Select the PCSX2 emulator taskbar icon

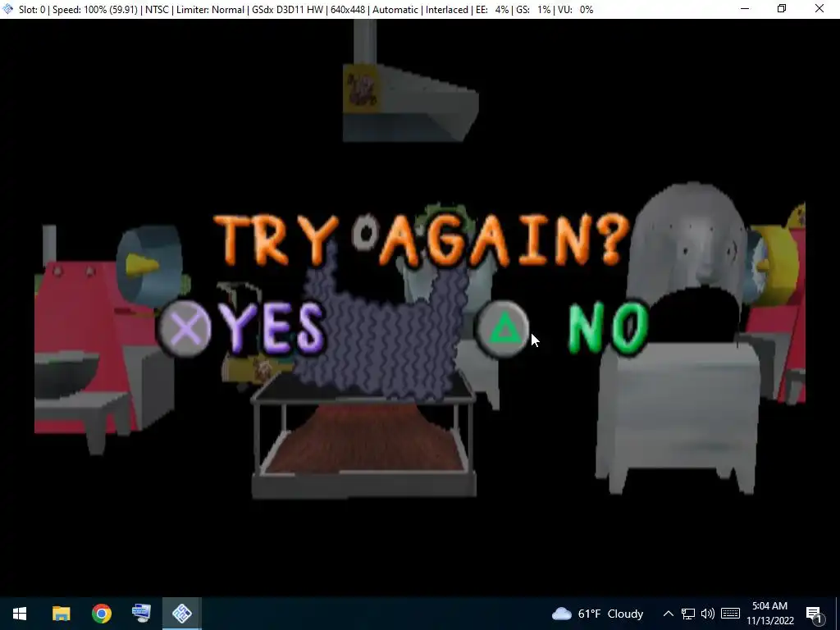pyautogui.click(x=182, y=614)
